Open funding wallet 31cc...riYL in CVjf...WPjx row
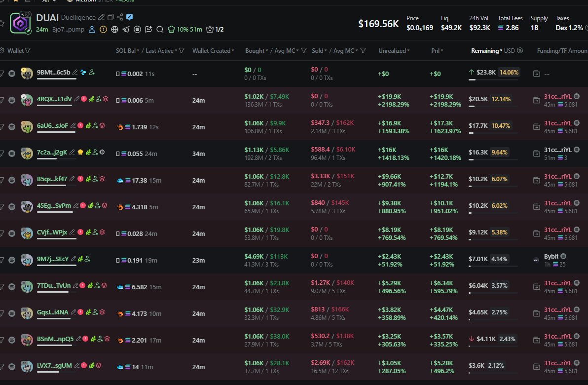Viewport: 588px width, 385px height. pos(557,230)
